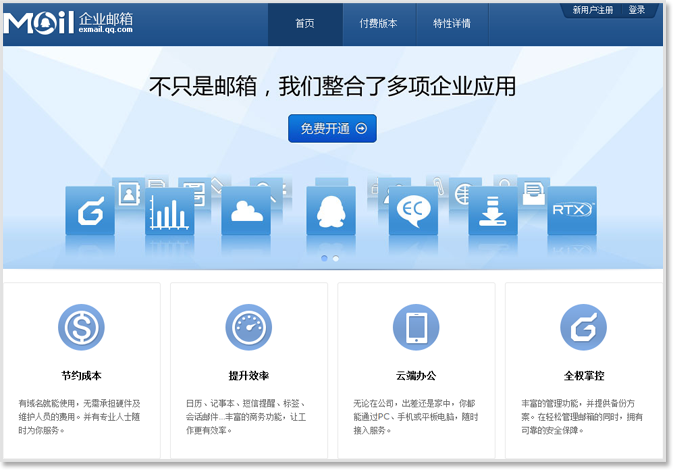Open the 首页 navigation tab
This screenshot has height=472, width=678.
coord(305,24)
